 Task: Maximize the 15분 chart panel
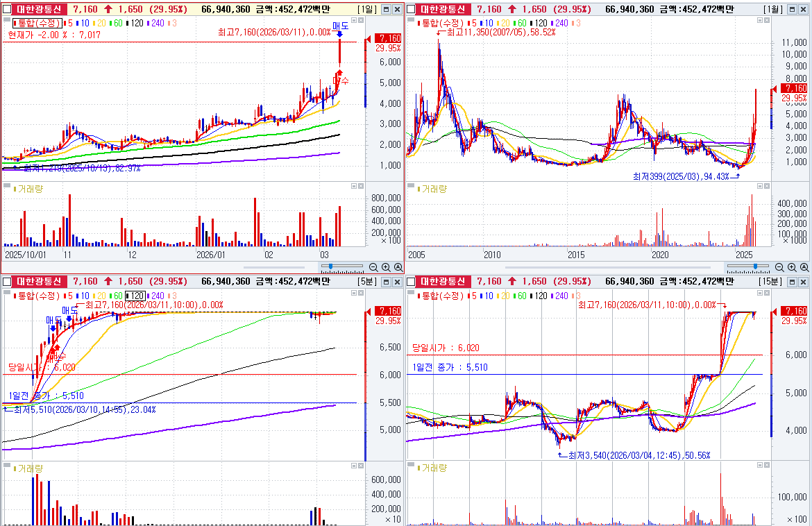click(792, 282)
